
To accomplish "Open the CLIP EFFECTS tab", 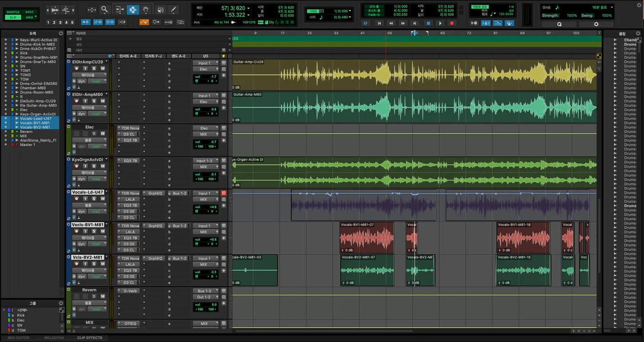I will coord(90,337).
